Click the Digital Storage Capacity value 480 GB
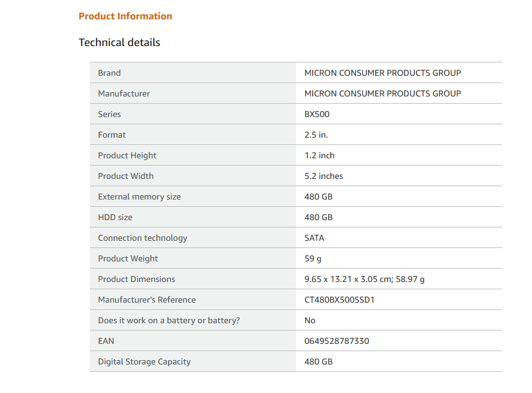The width and height of the screenshot is (532, 393). (x=318, y=361)
